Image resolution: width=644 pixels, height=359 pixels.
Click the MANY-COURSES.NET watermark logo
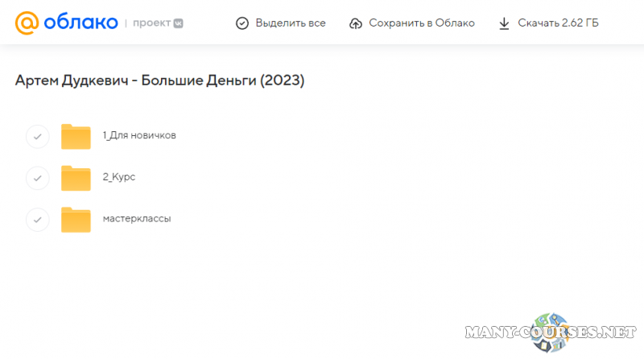pyautogui.click(x=552, y=331)
